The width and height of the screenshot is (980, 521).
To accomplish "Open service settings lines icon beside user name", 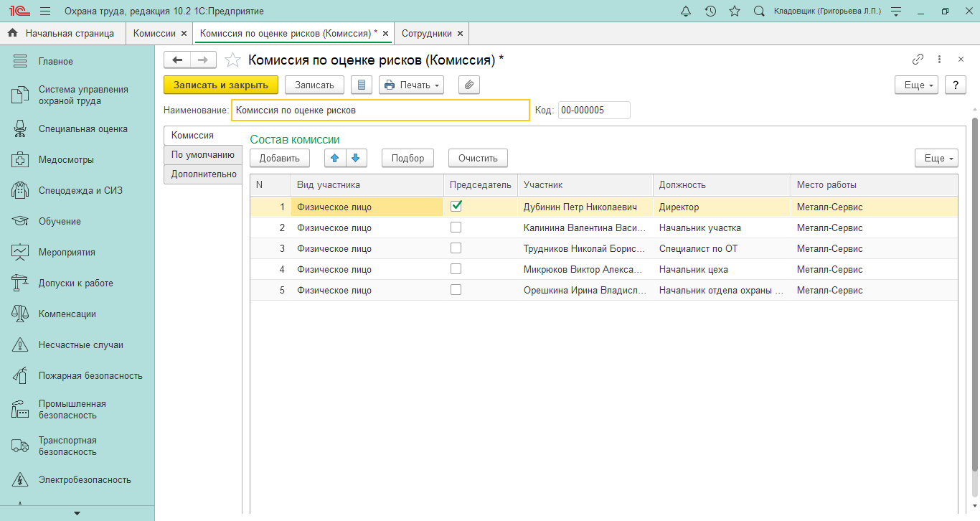I will pos(895,11).
